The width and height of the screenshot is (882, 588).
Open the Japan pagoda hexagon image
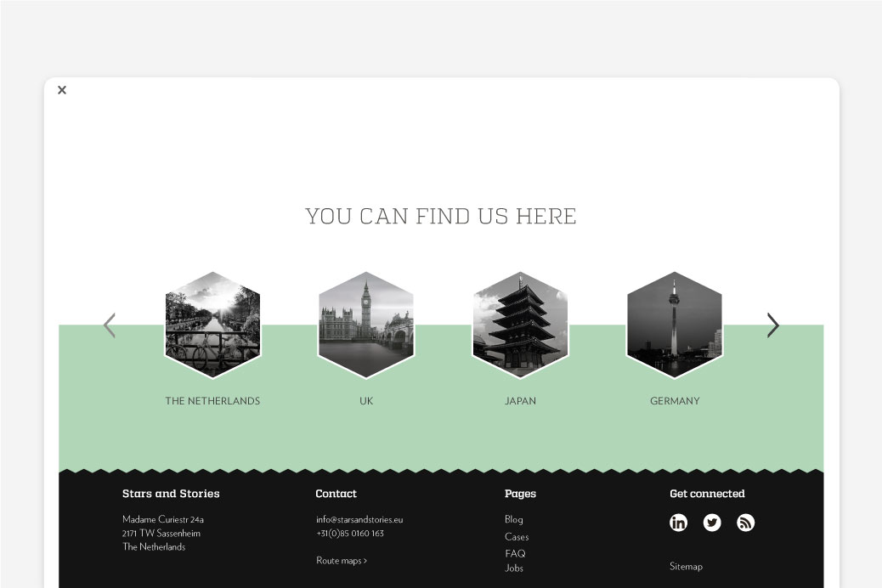pos(520,325)
